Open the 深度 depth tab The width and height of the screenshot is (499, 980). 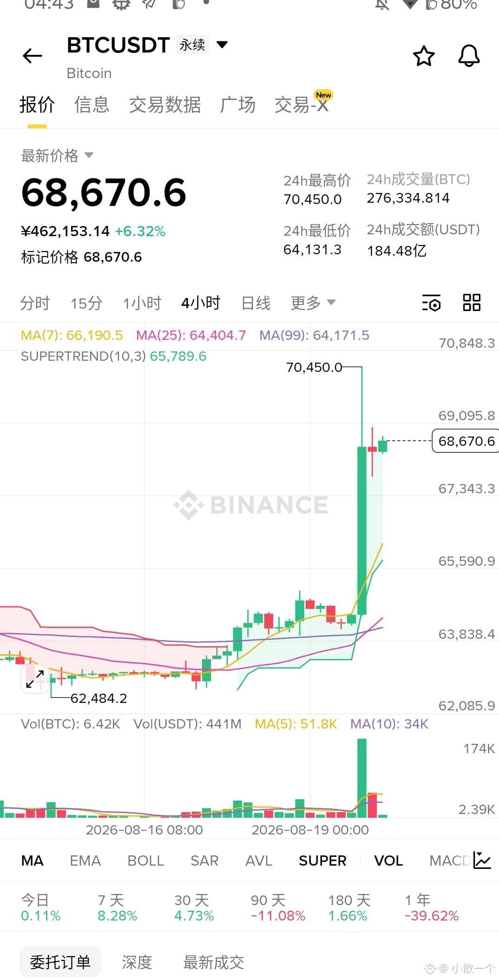(x=137, y=962)
